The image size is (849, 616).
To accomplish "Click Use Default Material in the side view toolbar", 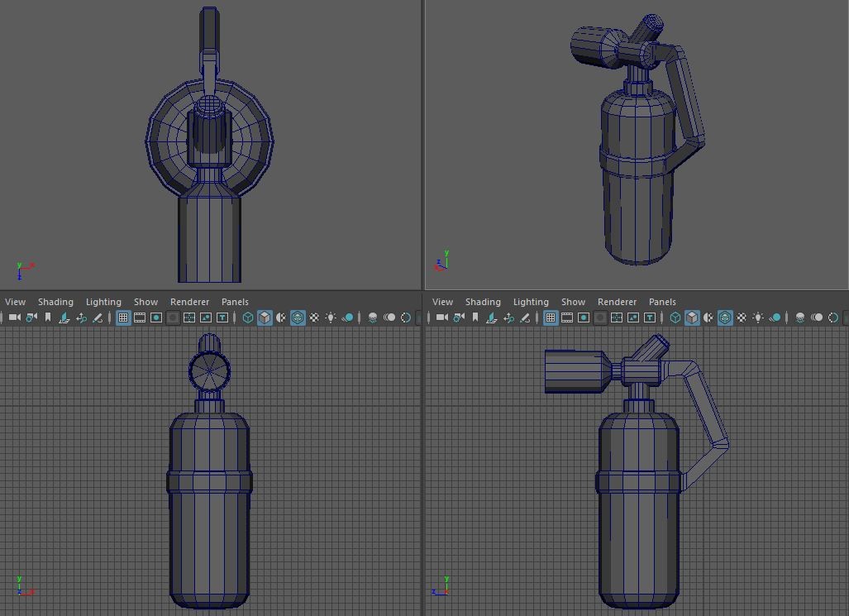I will tap(708, 318).
